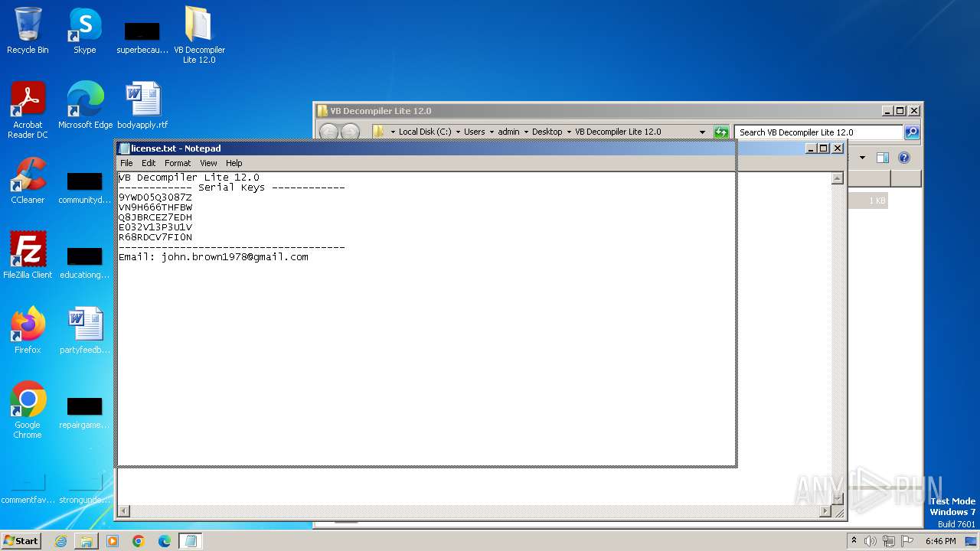Open Notepad Format menu
This screenshot has width=980, height=551.
pyautogui.click(x=178, y=163)
